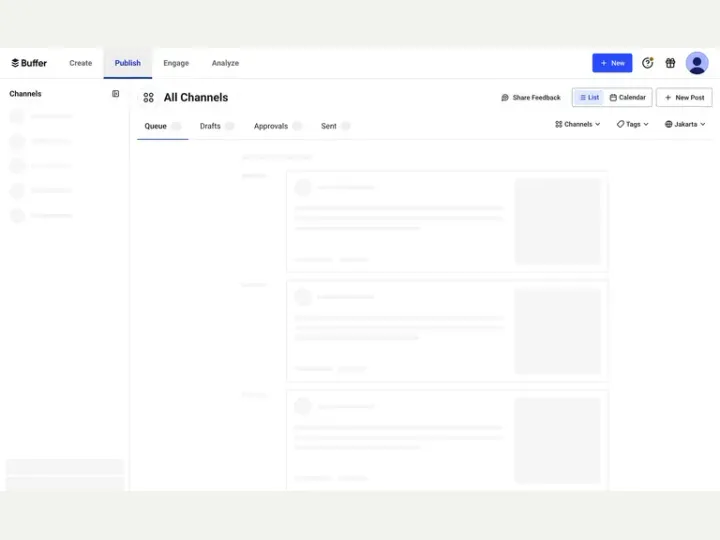Select the Drafts tab

coord(217,126)
